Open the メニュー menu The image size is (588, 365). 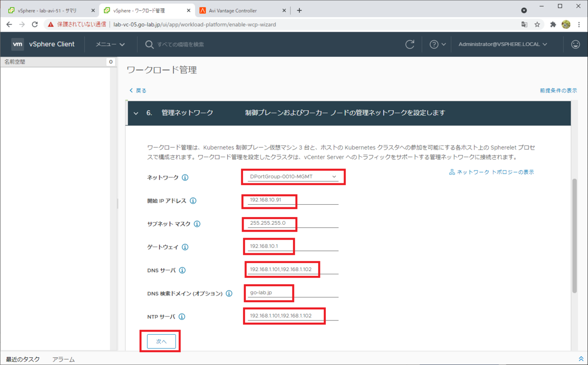[x=110, y=44]
